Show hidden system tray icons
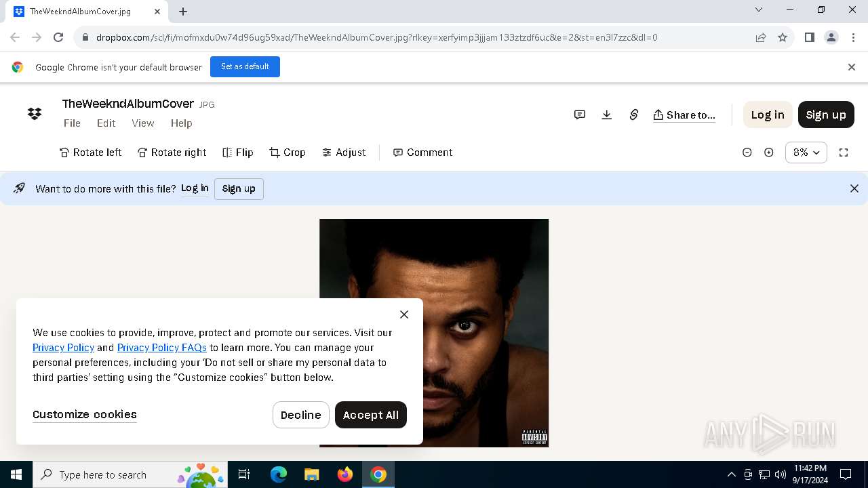This screenshot has width=868, height=488. tap(731, 474)
